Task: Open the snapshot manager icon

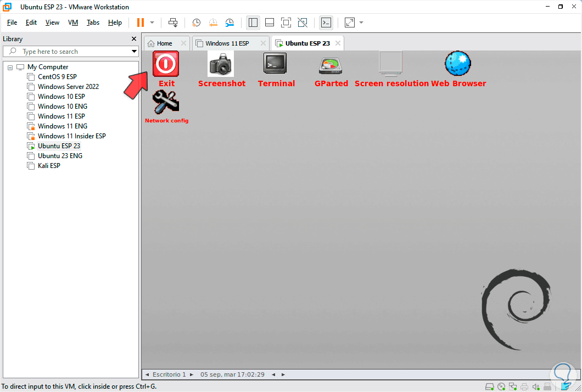Action: coord(230,23)
